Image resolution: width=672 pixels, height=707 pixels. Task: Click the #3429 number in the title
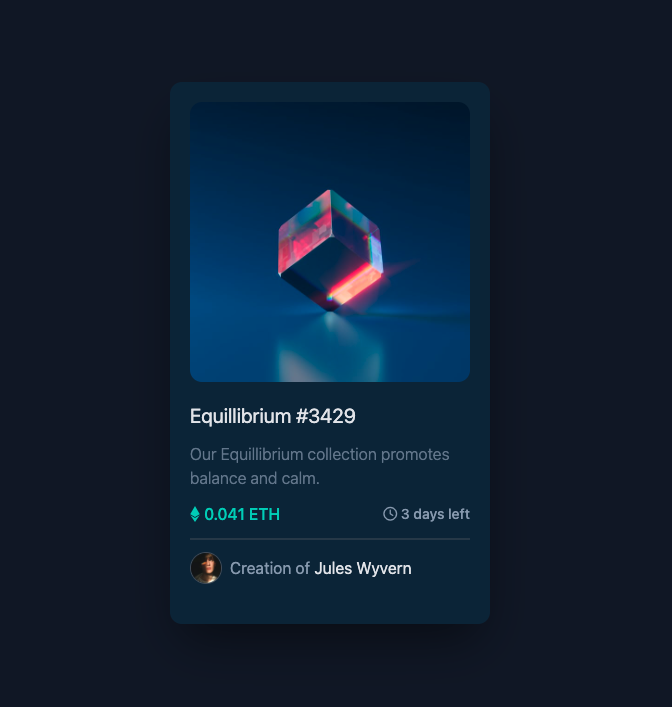[x=326, y=416]
